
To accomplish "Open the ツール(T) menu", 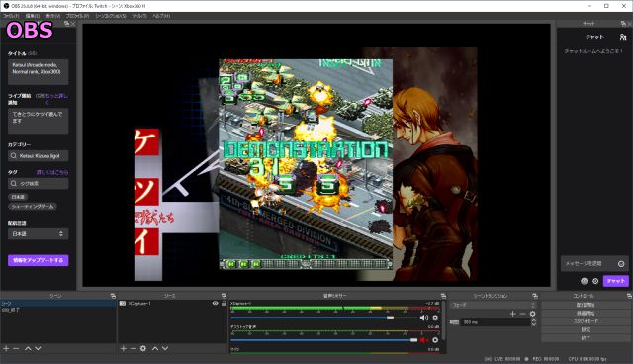I will click(x=139, y=16).
